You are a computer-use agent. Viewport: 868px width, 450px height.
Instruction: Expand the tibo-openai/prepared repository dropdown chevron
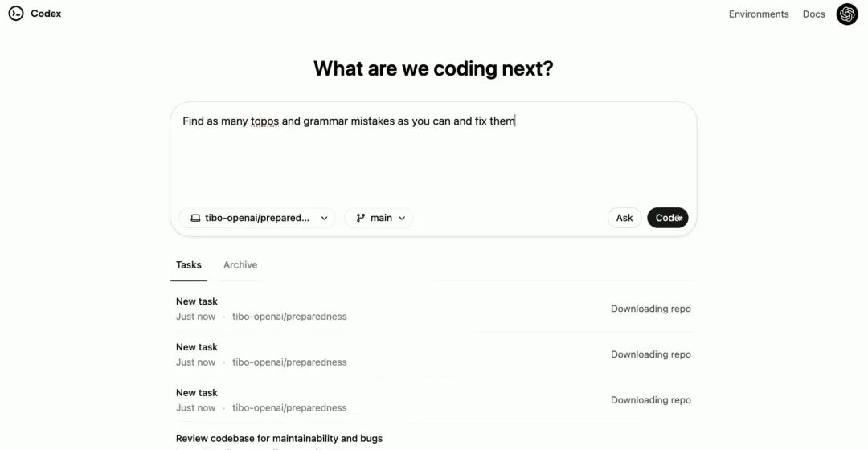[x=325, y=218]
